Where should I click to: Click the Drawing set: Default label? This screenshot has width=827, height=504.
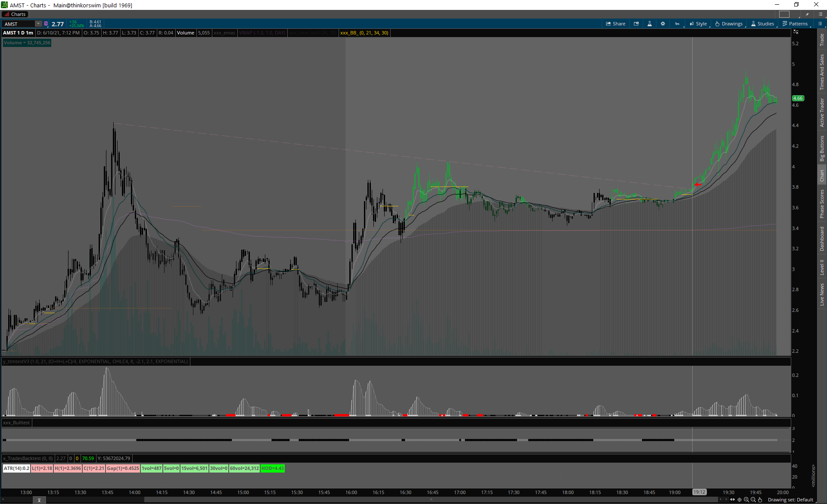pos(790,500)
